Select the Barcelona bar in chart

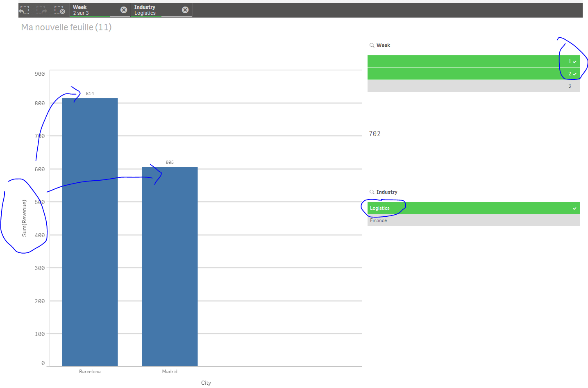(90, 232)
